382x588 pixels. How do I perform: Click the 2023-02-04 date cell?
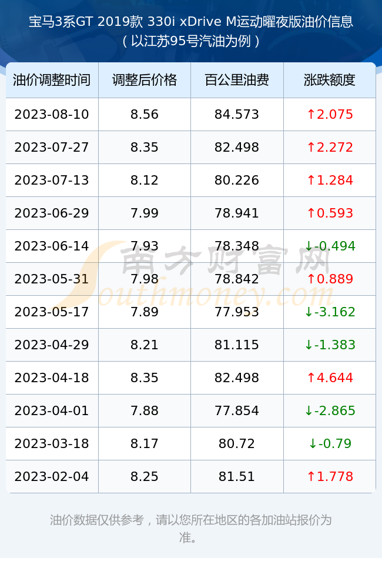point(52,477)
